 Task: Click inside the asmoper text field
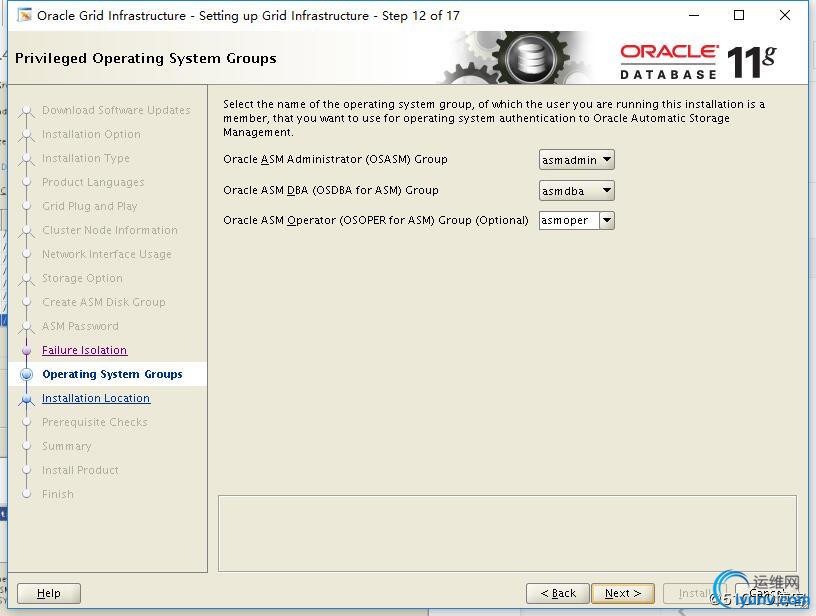coord(569,221)
